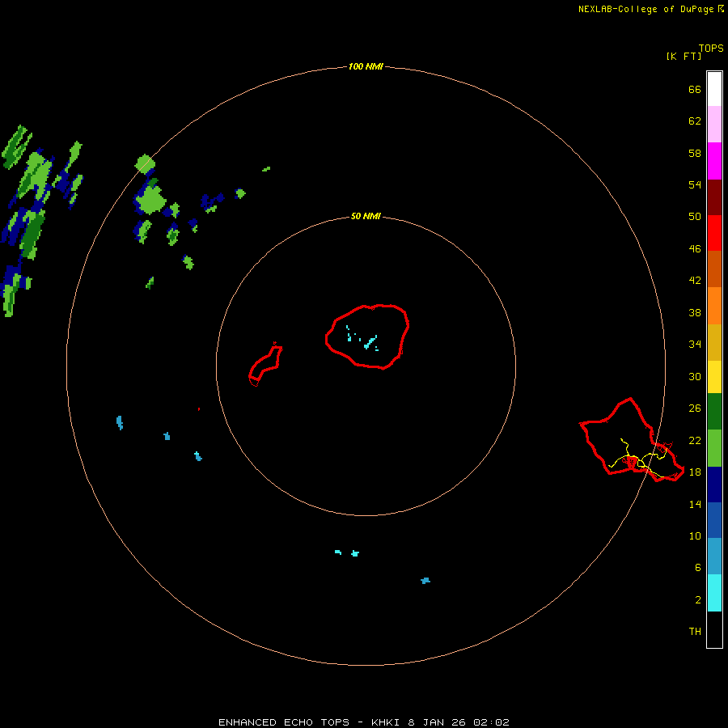Image resolution: width=728 pixels, height=728 pixels.
Task: Click the yellow 30 kft legend swatch
Action: [714, 377]
